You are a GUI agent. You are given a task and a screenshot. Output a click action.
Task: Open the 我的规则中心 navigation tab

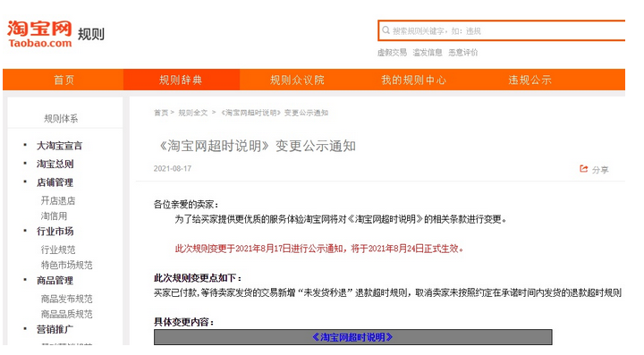pos(413,80)
